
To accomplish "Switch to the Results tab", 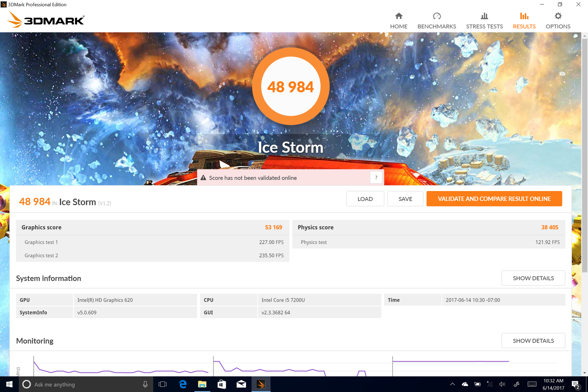I will point(524,21).
